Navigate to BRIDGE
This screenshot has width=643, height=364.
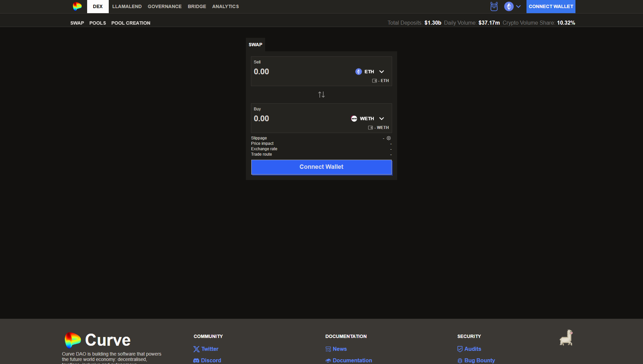pyautogui.click(x=197, y=6)
